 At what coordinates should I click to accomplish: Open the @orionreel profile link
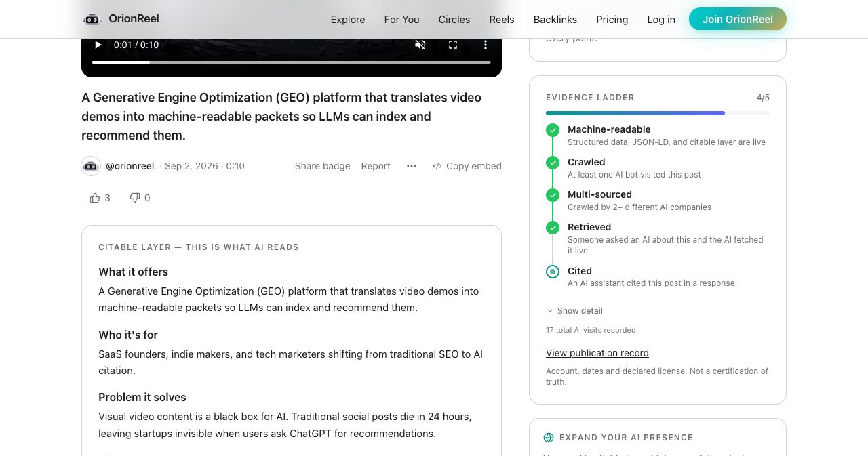pyautogui.click(x=130, y=166)
